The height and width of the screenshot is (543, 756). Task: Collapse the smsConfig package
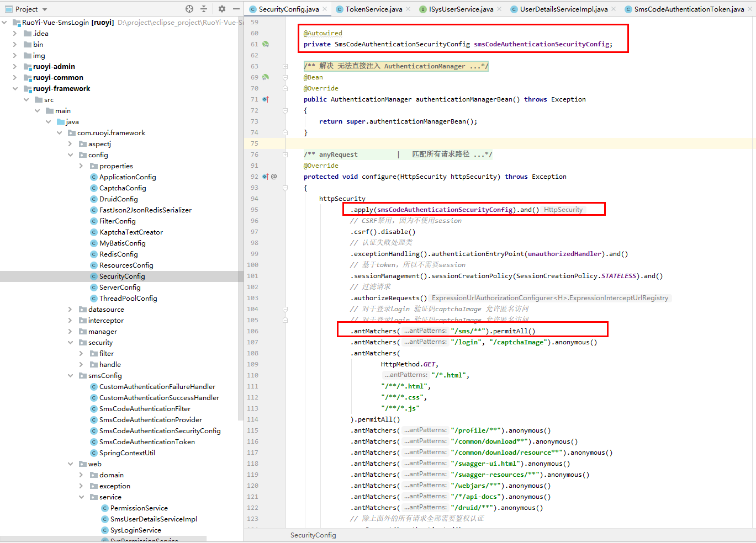coord(70,376)
